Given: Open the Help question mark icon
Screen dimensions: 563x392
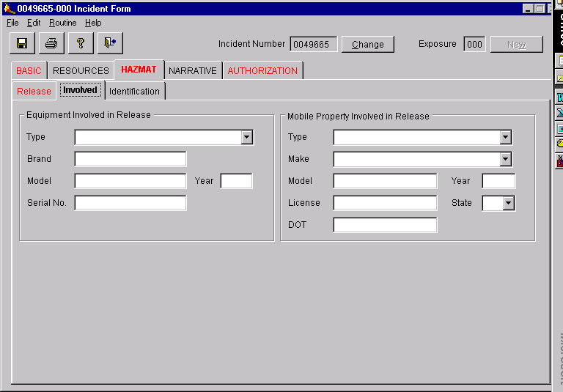Looking at the screenshot, I should [81, 43].
